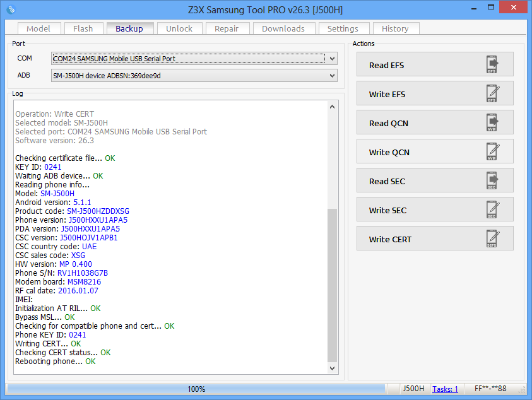
Task: Click the log scroll down arrow
Action: [332, 368]
